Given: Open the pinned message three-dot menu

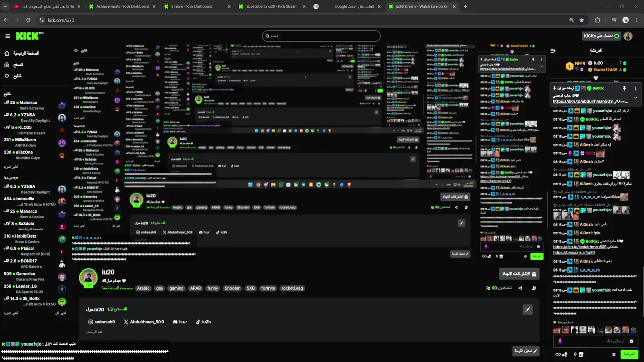Looking at the screenshot, I should [635, 88].
